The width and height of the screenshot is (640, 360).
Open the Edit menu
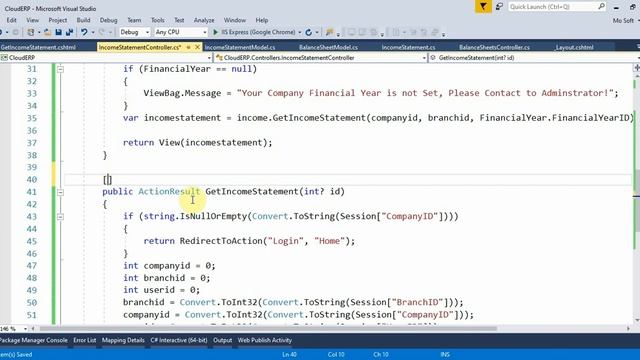tap(11, 20)
